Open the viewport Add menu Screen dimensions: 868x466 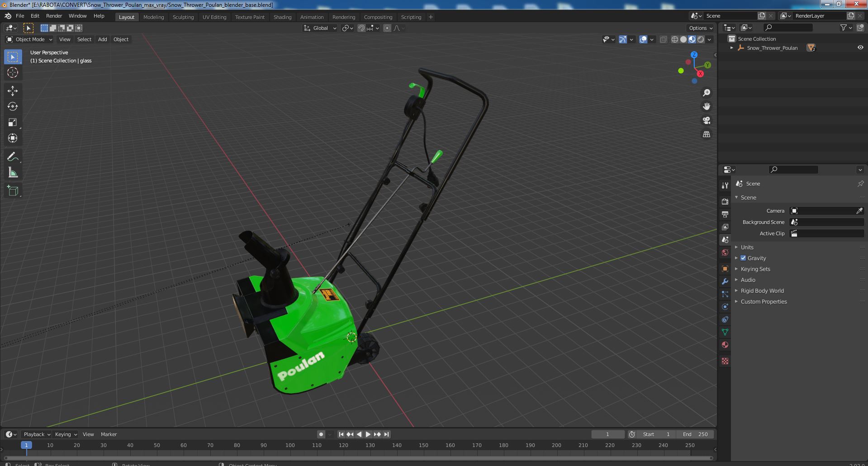pos(103,39)
